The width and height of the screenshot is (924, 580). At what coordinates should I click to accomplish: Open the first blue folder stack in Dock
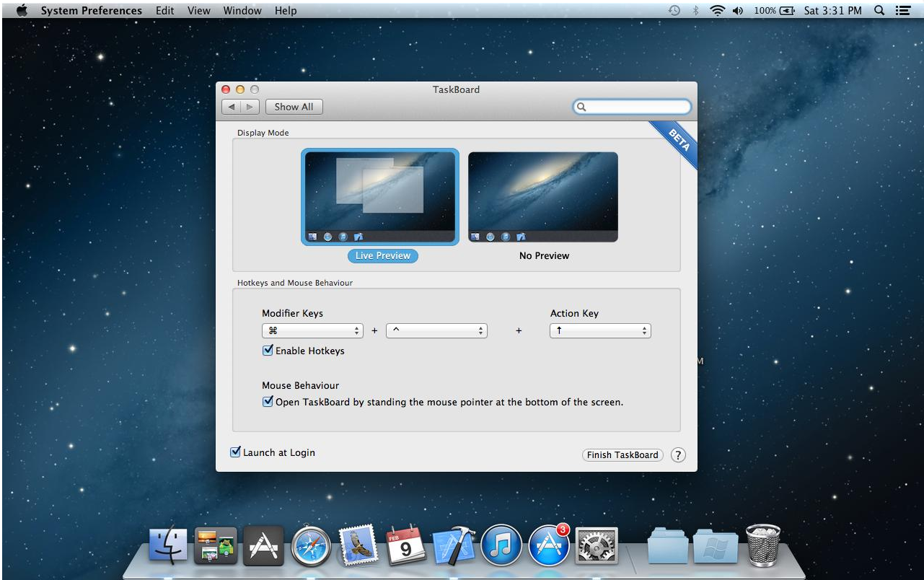[x=668, y=546]
